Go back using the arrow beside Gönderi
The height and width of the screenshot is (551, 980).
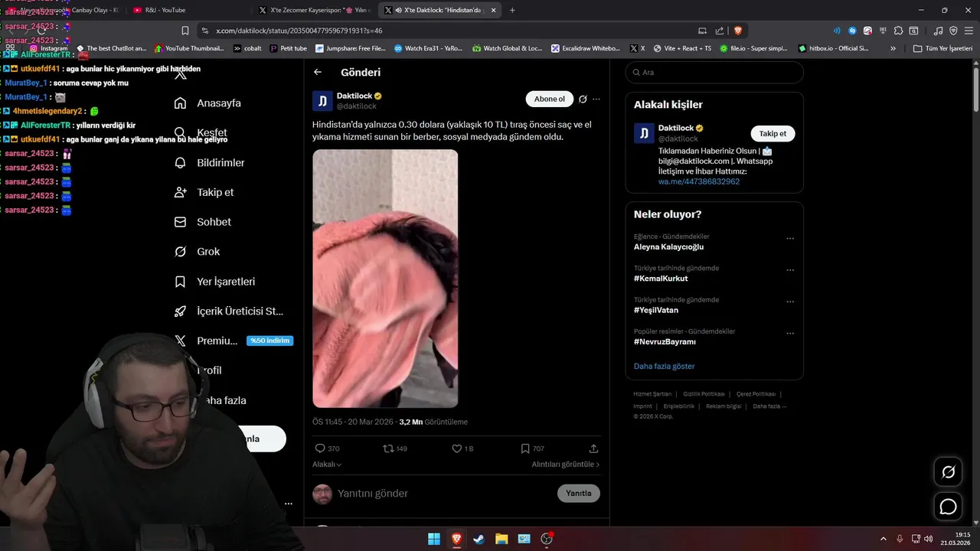[x=318, y=72]
